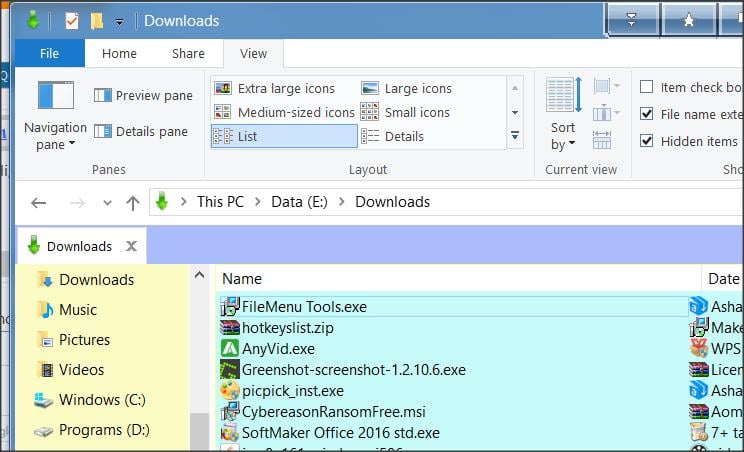Image resolution: width=744 pixels, height=452 pixels.
Task: Open the recent locations dropdown chevron
Action: pyautogui.click(x=107, y=203)
